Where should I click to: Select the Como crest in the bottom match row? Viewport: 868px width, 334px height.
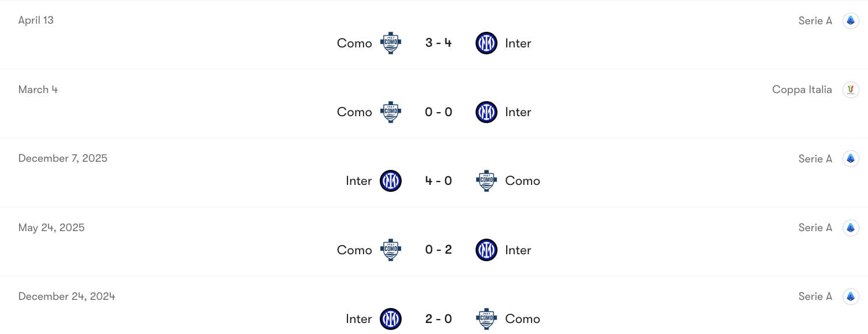pos(486,318)
